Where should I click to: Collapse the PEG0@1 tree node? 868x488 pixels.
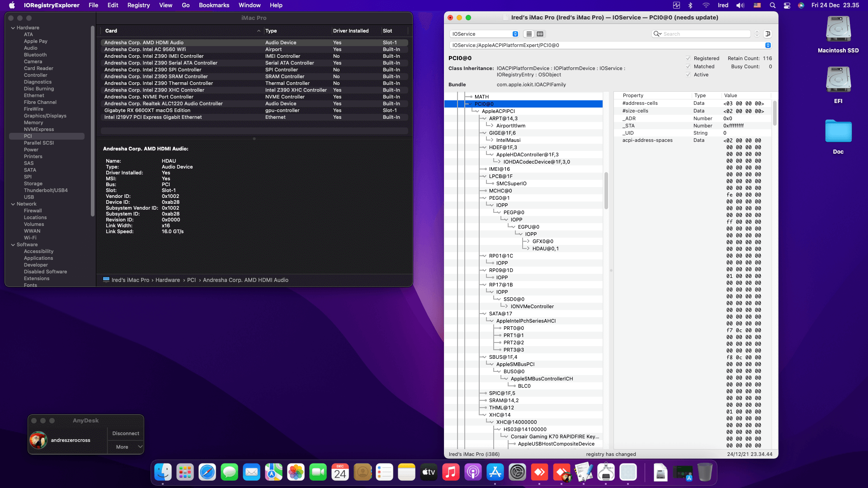click(484, 198)
